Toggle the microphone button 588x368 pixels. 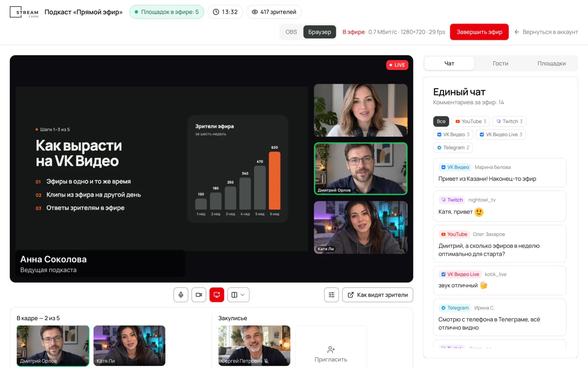tap(181, 295)
